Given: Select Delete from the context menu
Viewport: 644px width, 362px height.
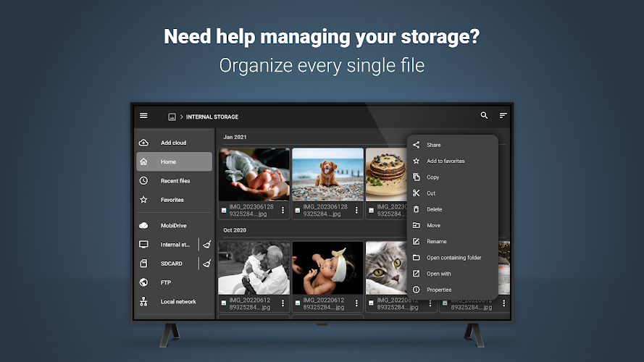Looking at the screenshot, I should pos(453,209).
